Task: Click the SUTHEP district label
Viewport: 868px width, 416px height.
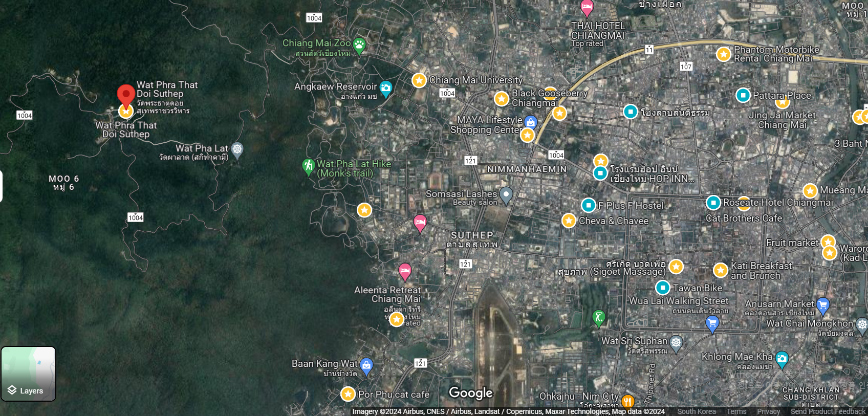Action: [472, 235]
